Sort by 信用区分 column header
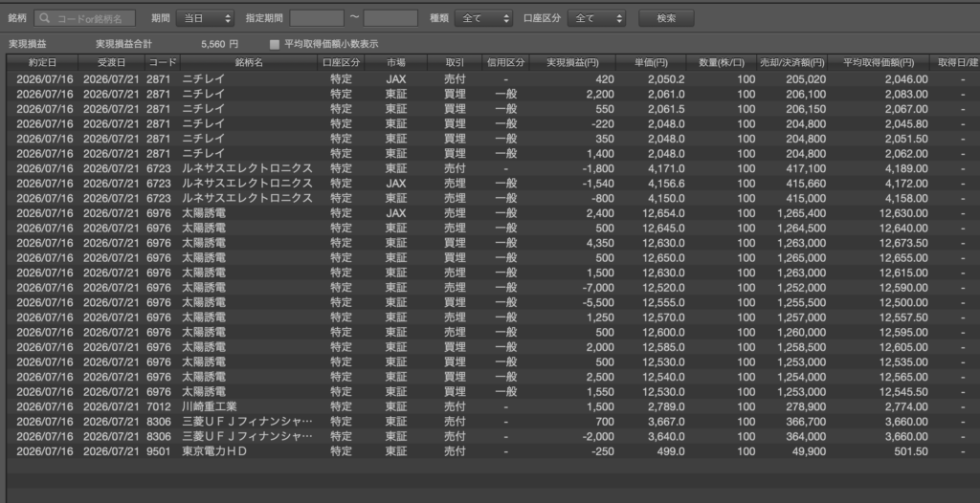 pos(505,62)
